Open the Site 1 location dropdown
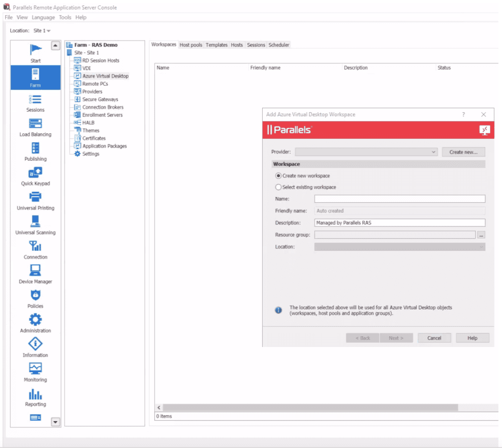 pyautogui.click(x=42, y=31)
